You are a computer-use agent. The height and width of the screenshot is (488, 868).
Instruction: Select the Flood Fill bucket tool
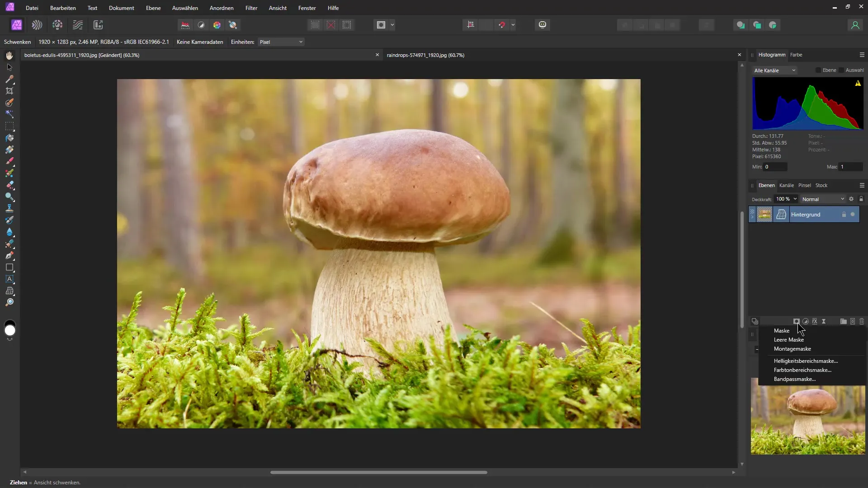click(9, 138)
